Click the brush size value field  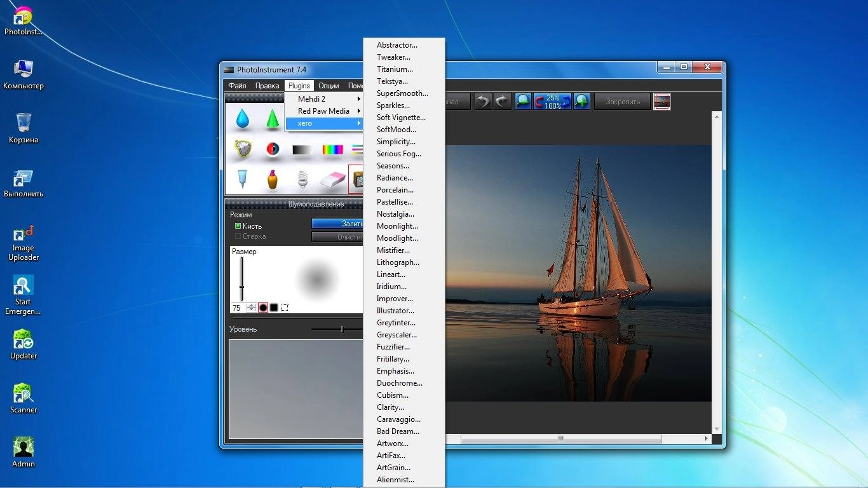[x=238, y=308]
